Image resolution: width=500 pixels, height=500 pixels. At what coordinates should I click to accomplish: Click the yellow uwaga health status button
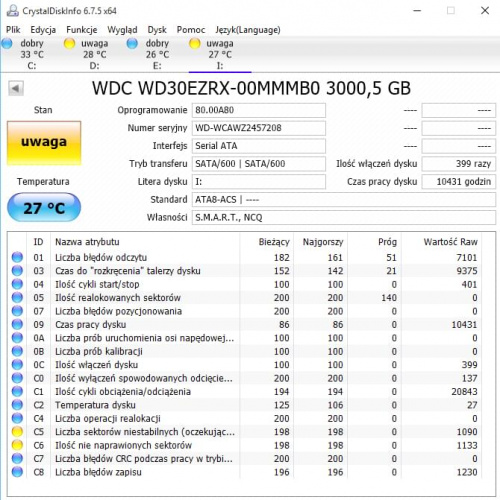pyautogui.click(x=44, y=143)
